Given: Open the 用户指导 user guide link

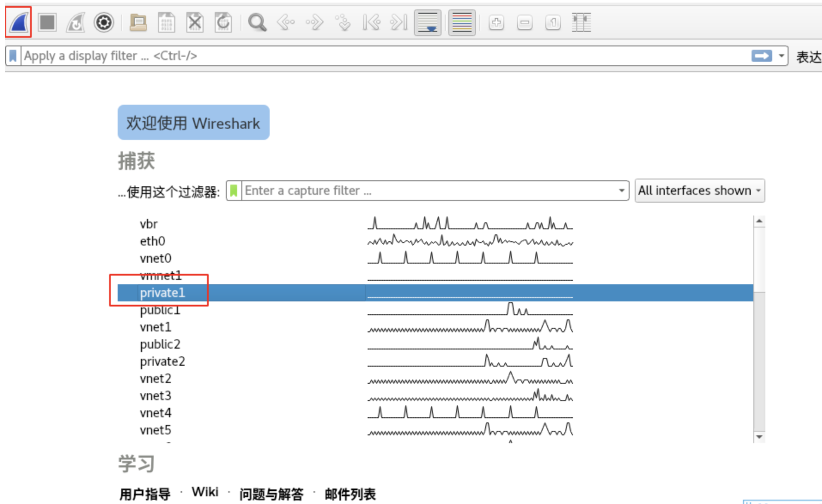Looking at the screenshot, I should click(145, 494).
